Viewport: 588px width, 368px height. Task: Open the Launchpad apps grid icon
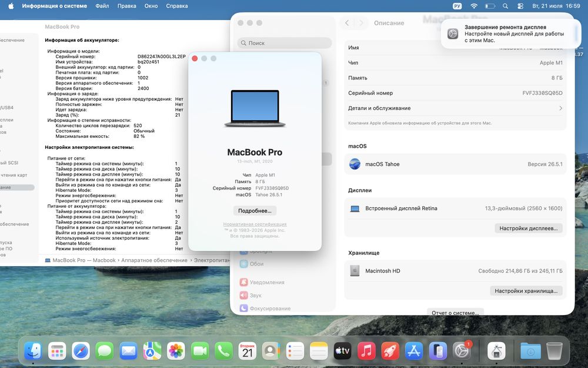coord(57,351)
